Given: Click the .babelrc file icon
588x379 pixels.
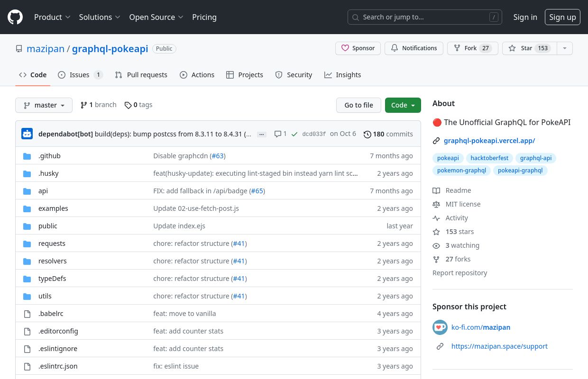Looking at the screenshot, I should pyautogui.click(x=27, y=314).
